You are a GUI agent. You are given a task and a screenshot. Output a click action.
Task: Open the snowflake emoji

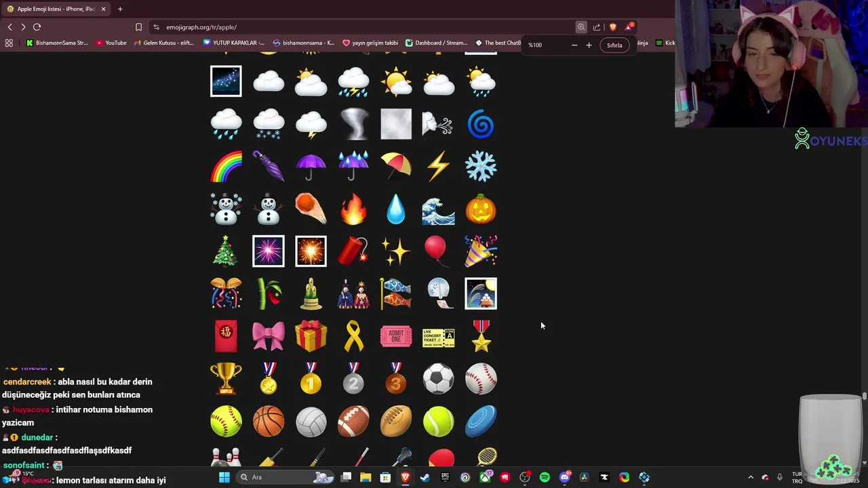coord(481,166)
